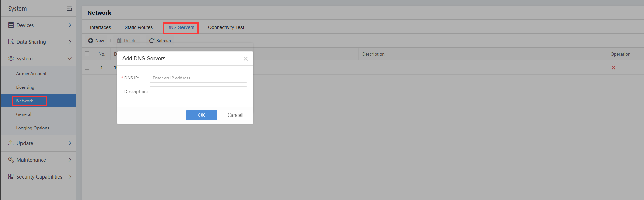644x200 pixels.
Task: Click the Data Sharing menu label
Action: coord(31,42)
